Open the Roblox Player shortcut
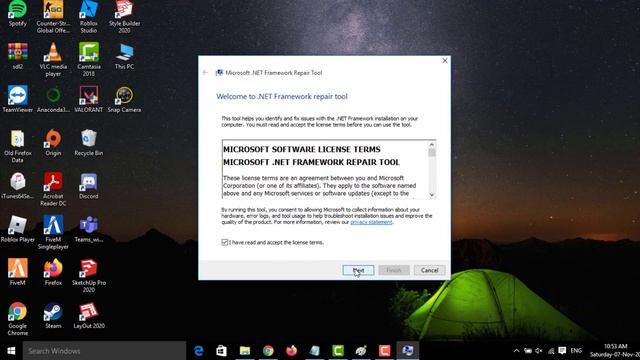Screen dimensions: 640x360 click(x=18, y=229)
